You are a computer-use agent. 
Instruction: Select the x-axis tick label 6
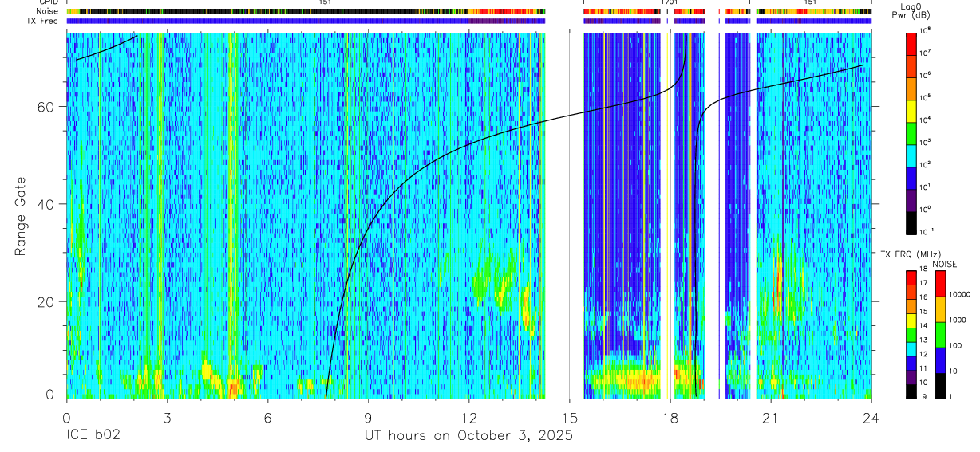pos(267,417)
